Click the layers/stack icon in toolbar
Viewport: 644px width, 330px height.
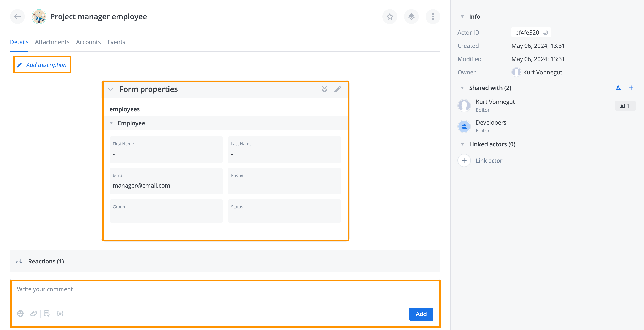[411, 16]
